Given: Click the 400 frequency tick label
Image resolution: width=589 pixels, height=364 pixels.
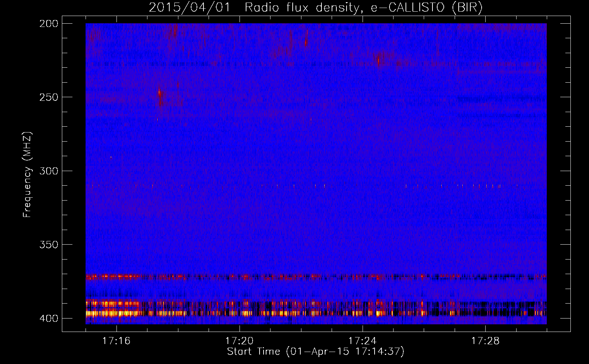Looking at the screenshot, I should click(49, 318).
